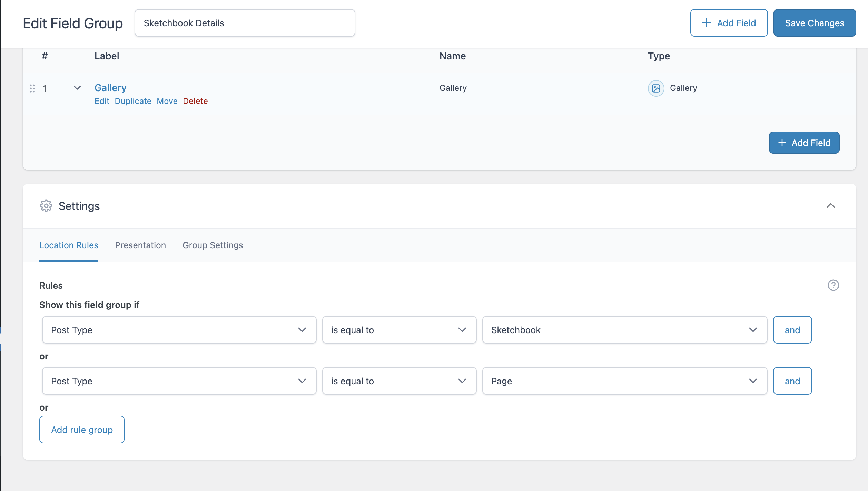Click the Delete link under Gallery

(x=195, y=101)
